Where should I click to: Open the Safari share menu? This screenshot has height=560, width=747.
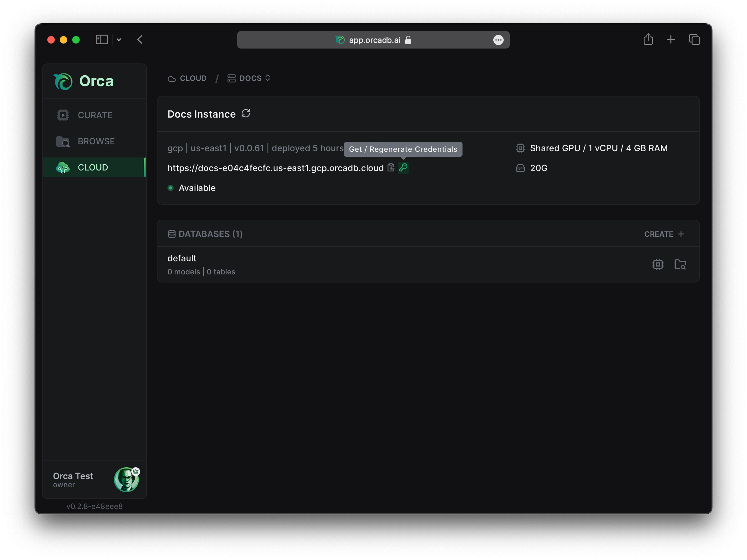point(648,39)
